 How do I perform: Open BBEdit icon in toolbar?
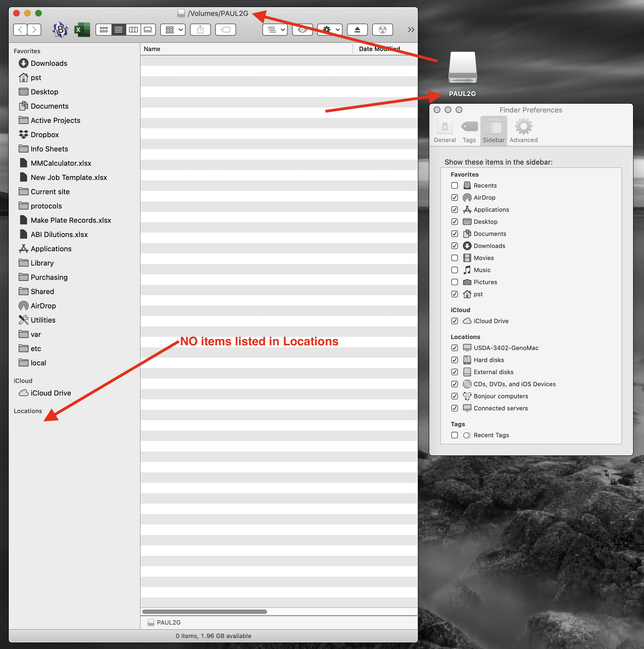(x=60, y=30)
